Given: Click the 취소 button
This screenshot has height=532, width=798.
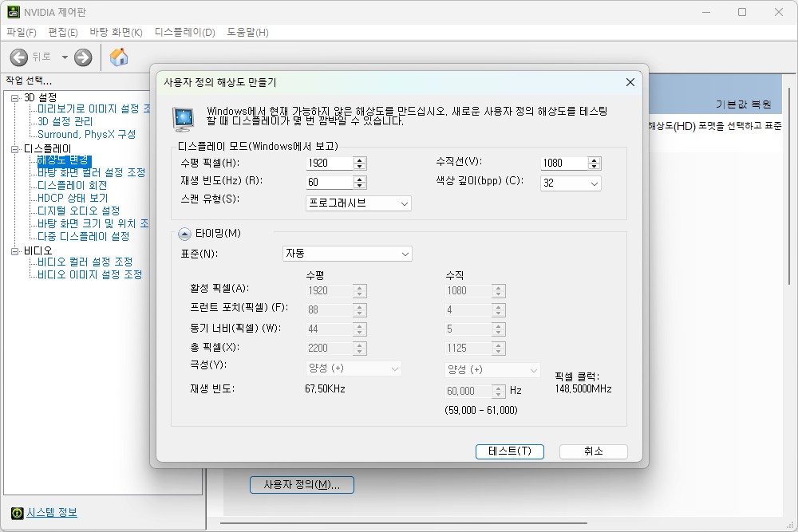Looking at the screenshot, I should (594, 451).
